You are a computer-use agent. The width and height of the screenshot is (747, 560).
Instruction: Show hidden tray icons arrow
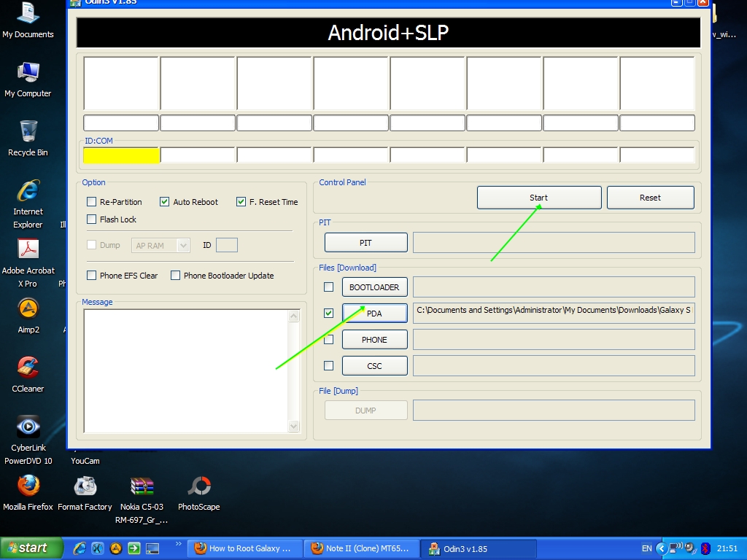(661, 548)
